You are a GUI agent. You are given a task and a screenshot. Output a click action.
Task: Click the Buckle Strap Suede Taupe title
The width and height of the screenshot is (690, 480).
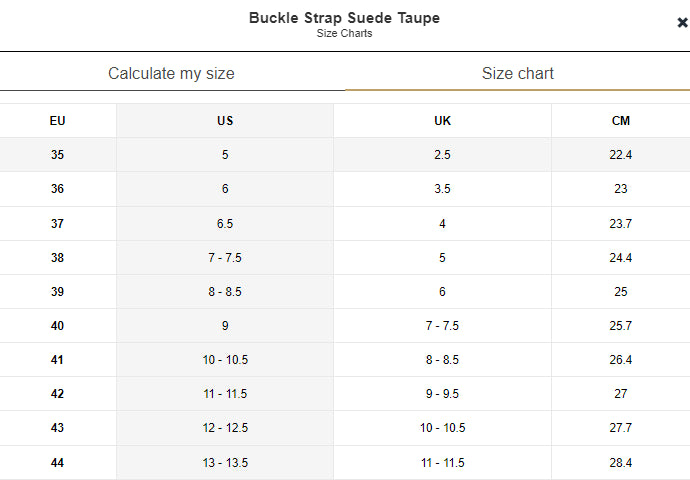pos(344,18)
